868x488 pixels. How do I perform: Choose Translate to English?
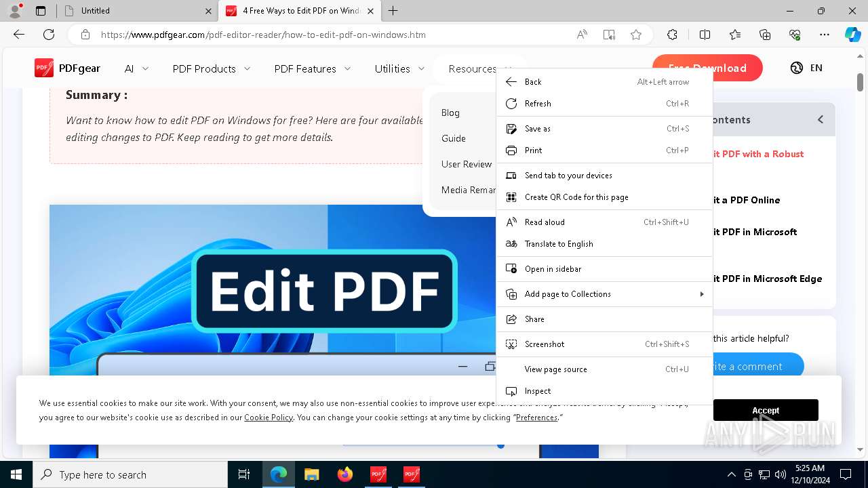(605, 244)
